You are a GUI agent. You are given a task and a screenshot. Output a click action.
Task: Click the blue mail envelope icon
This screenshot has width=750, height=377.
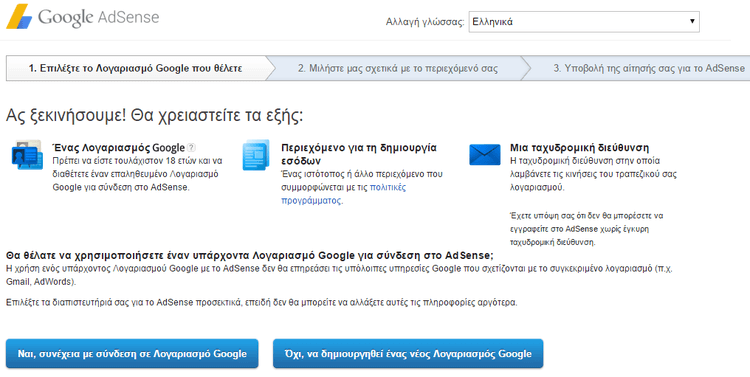pyautogui.click(x=485, y=155)
